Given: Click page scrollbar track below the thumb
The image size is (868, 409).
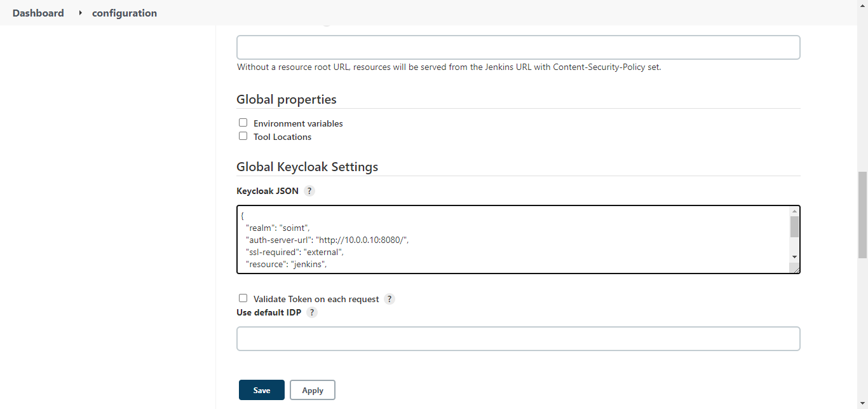Looking at the screenshot, I should pyautogui.click(x=862, y=331).
